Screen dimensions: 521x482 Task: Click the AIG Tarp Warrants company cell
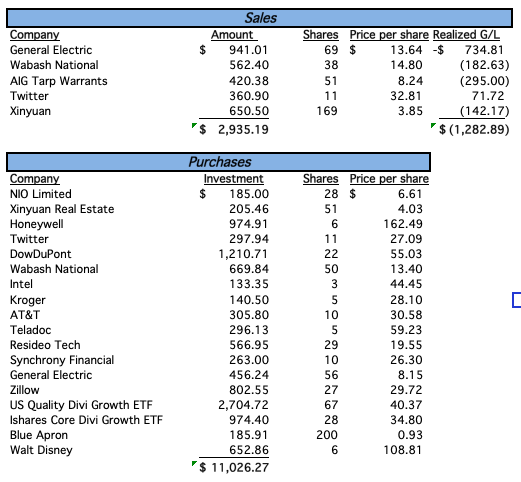click(x=59, y=81)
